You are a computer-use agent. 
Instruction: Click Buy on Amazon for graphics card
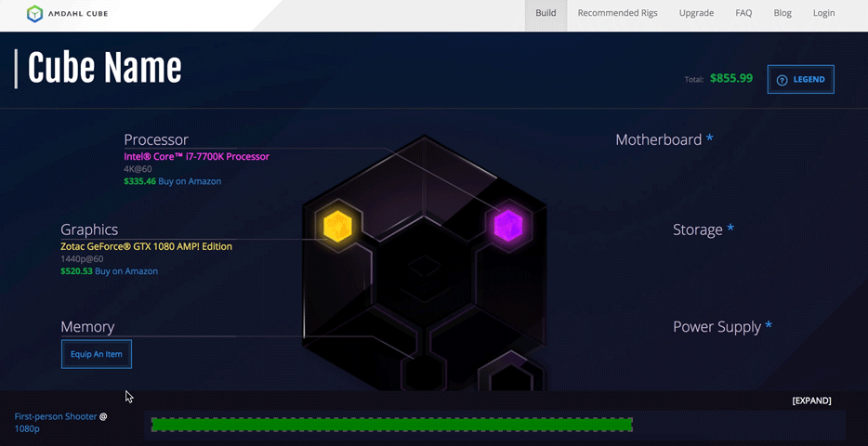pyautogui.click(x=126, y=271)
